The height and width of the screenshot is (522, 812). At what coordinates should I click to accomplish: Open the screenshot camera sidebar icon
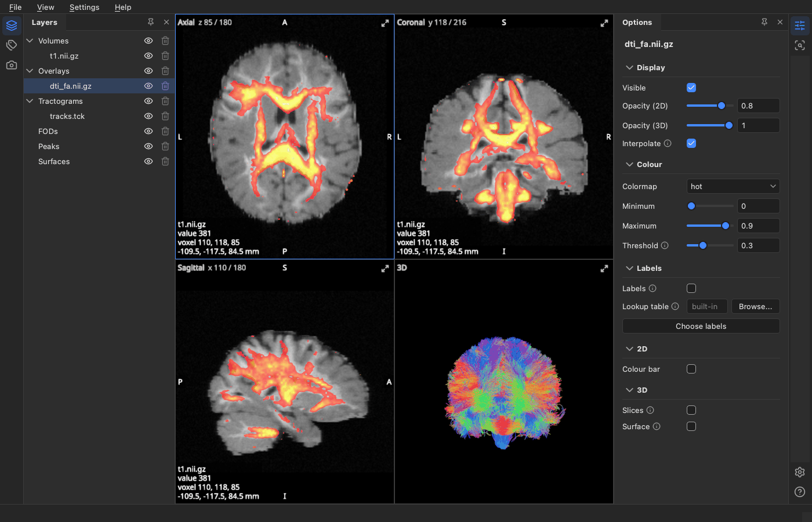click(x=12, y=65)
